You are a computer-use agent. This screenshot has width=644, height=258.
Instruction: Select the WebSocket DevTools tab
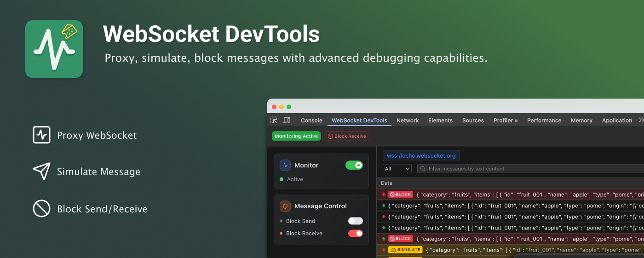tap(359, 120)
